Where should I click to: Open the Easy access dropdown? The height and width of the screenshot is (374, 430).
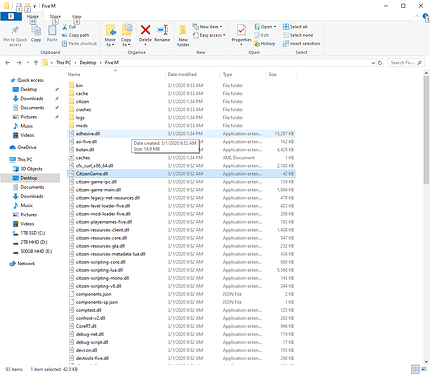(209, 35)
